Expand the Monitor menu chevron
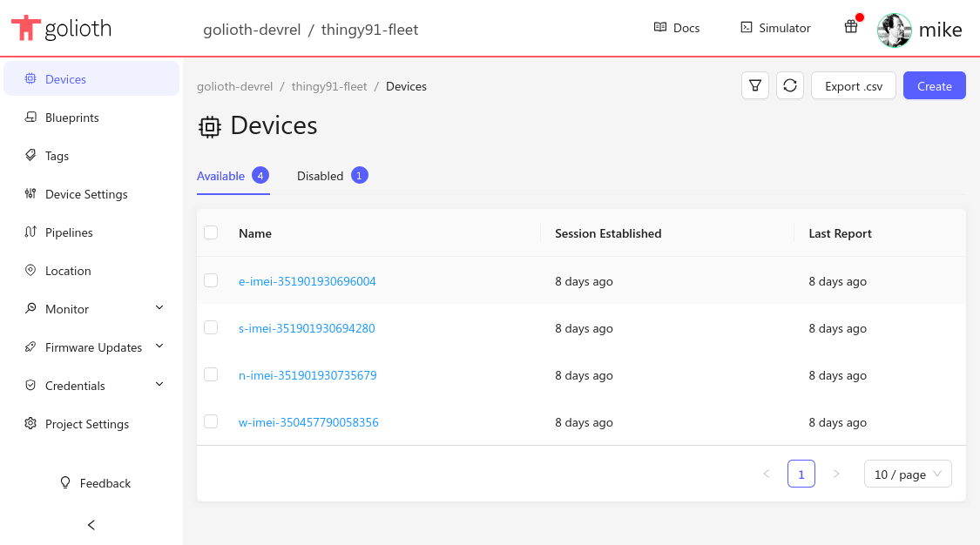The image size is (980, 545). [x=159, y=308]
